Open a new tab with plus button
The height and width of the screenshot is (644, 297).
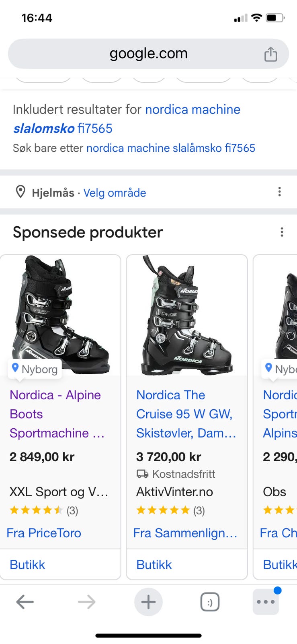[148, 602]
